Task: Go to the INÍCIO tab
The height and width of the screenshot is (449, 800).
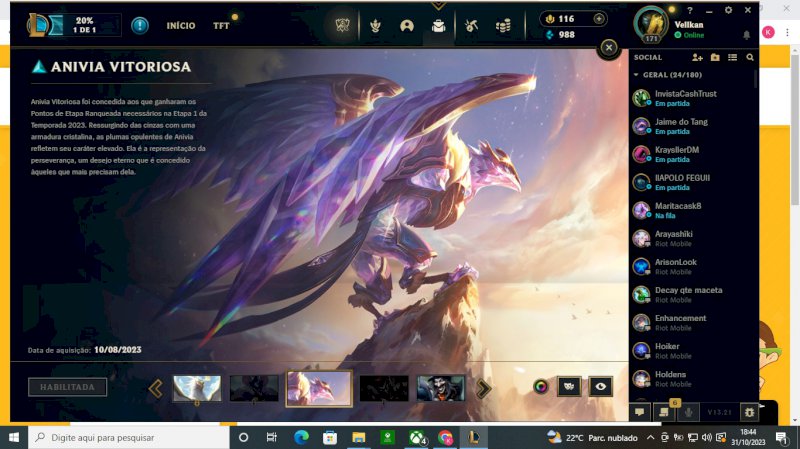Action: click(x=181, y=26)
